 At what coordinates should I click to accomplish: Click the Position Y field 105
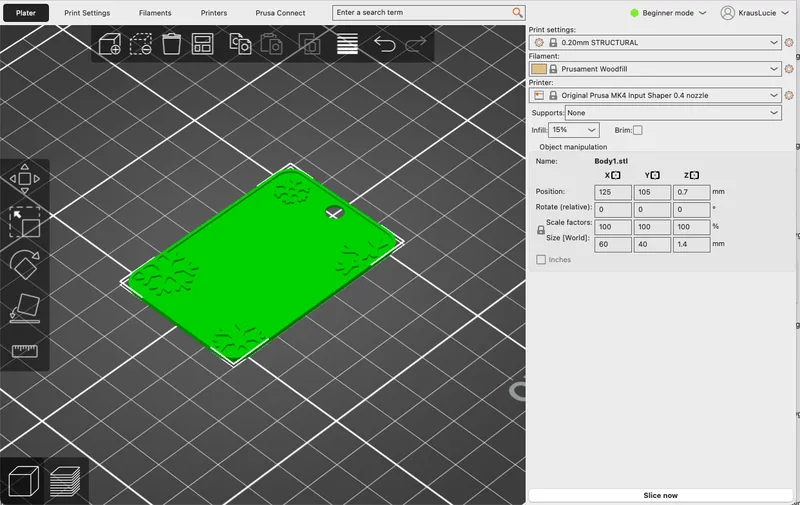(652, 192)
